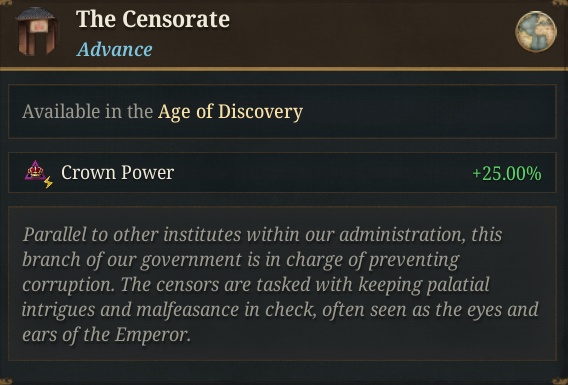Click the Crown Power label

[x=117, y=172]
